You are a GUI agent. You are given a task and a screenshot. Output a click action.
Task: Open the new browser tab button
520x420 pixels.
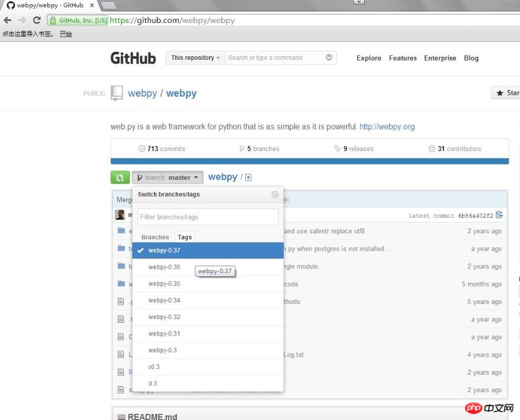coord(109,5)
